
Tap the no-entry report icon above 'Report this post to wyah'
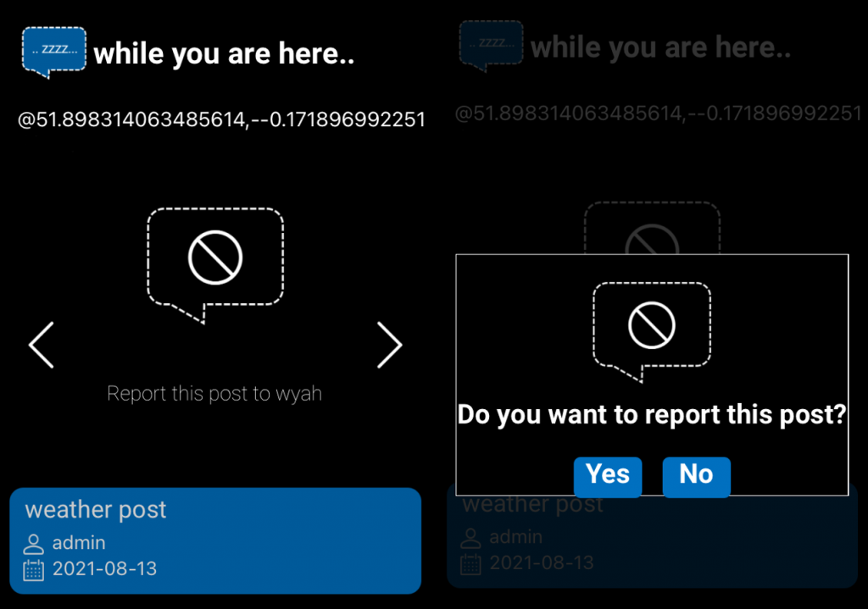(215, 258)
